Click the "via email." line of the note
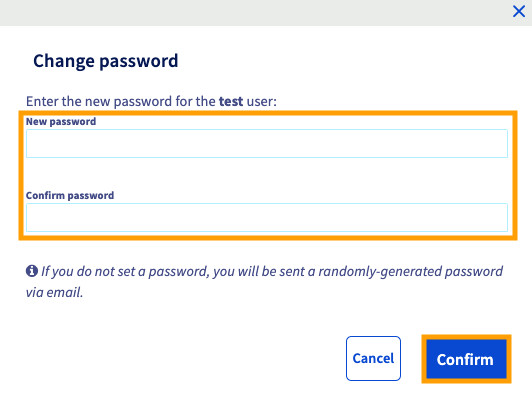Viewport: 532px width, 398px height. click(54, 292)
